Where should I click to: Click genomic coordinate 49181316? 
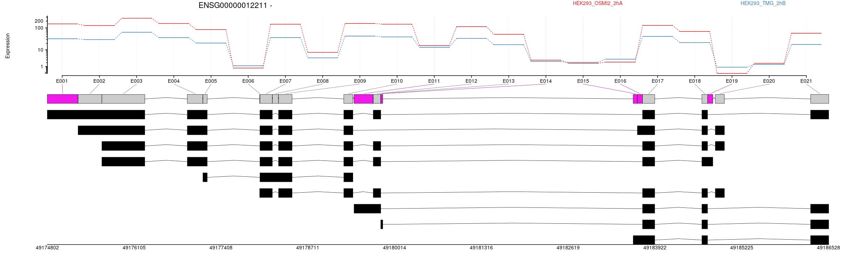tap(481, 248)
